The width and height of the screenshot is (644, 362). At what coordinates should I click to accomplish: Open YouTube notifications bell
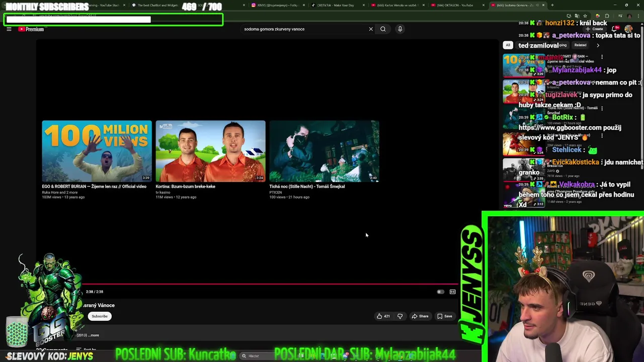tap(614, 29)
